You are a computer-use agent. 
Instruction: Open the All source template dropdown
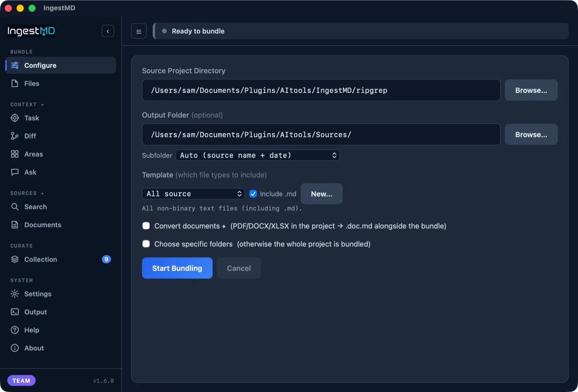click(193, 194)
